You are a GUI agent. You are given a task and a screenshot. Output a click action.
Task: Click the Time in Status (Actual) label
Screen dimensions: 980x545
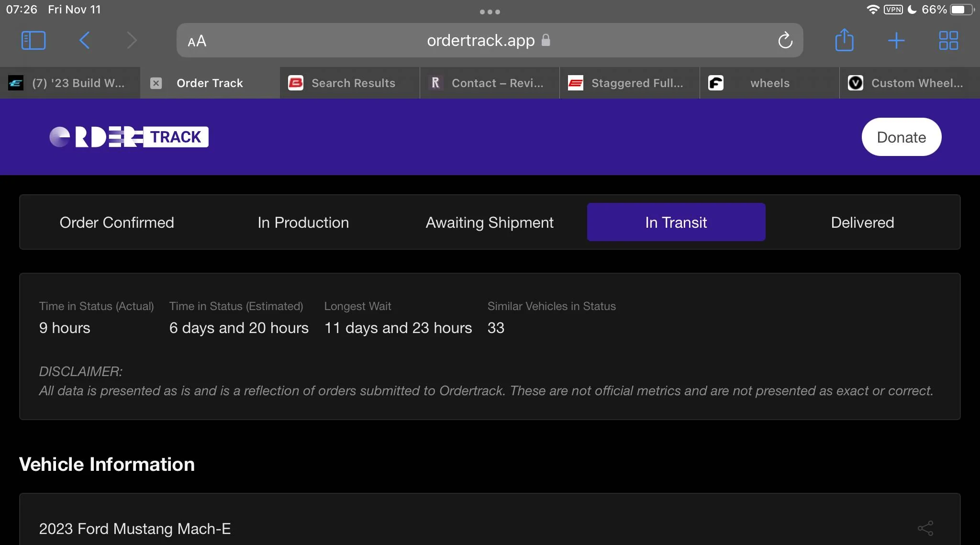tap(96, 306)
